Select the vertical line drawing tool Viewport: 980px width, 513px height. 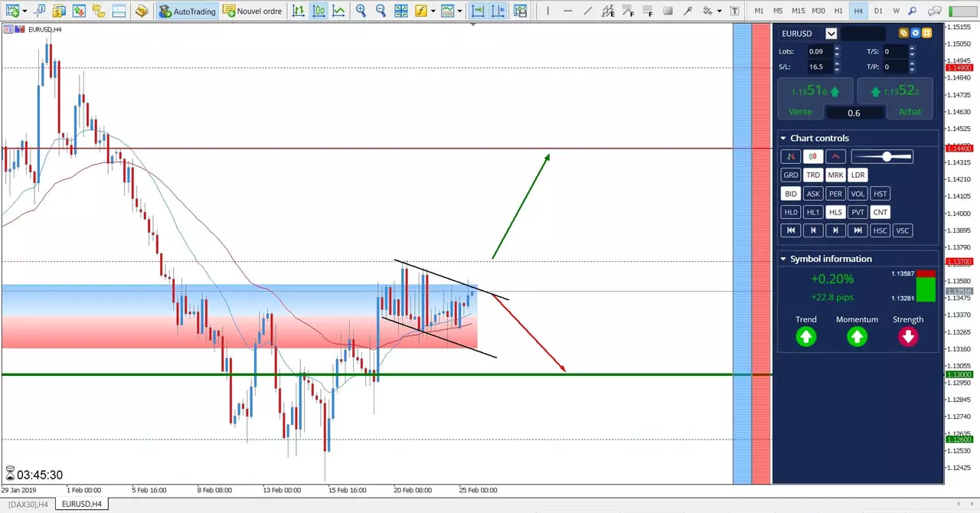tap(547, 11)
